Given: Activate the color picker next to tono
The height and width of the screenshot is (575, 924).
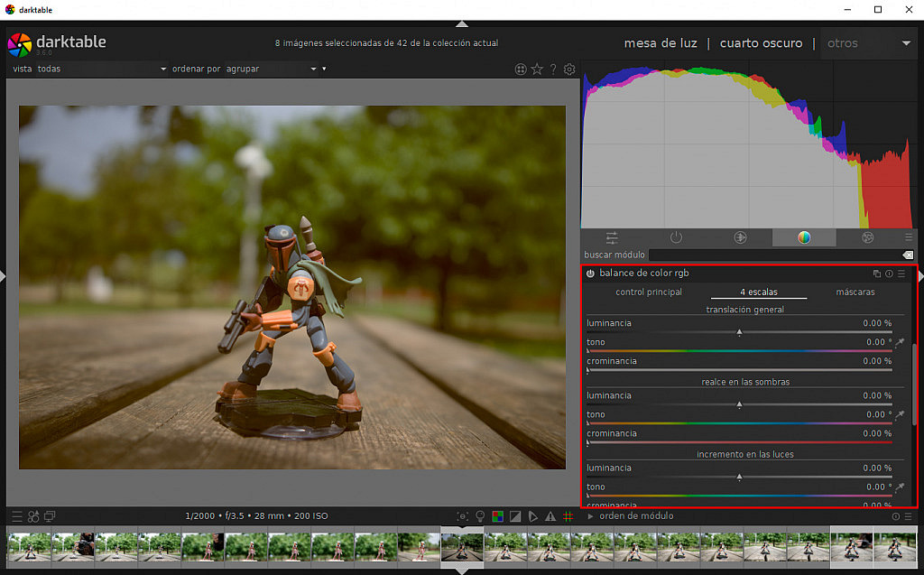Looking at the screenshot, I should (900, 342).
